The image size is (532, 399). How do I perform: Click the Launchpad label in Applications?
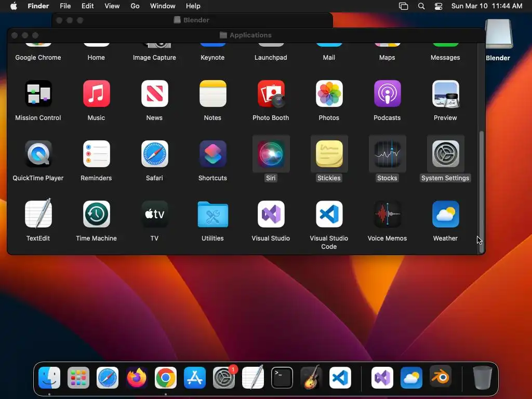point(271,57)
